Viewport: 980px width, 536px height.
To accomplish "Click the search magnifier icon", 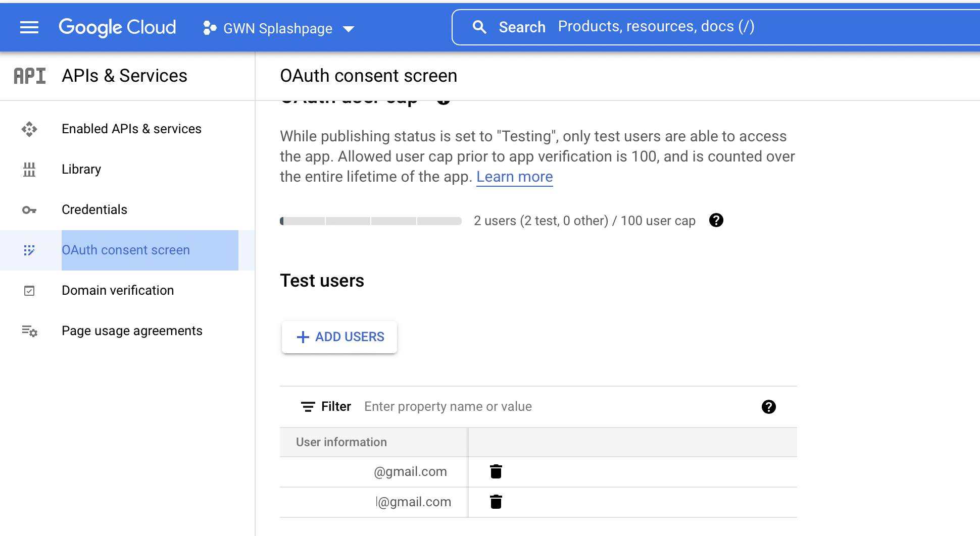I will point(479,26).
